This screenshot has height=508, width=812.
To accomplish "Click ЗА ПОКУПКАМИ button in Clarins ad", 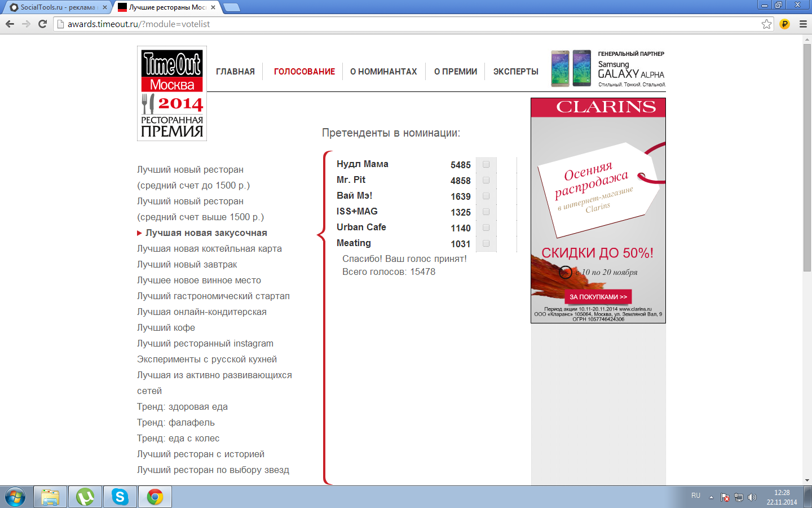I will [x=598, y=297].
